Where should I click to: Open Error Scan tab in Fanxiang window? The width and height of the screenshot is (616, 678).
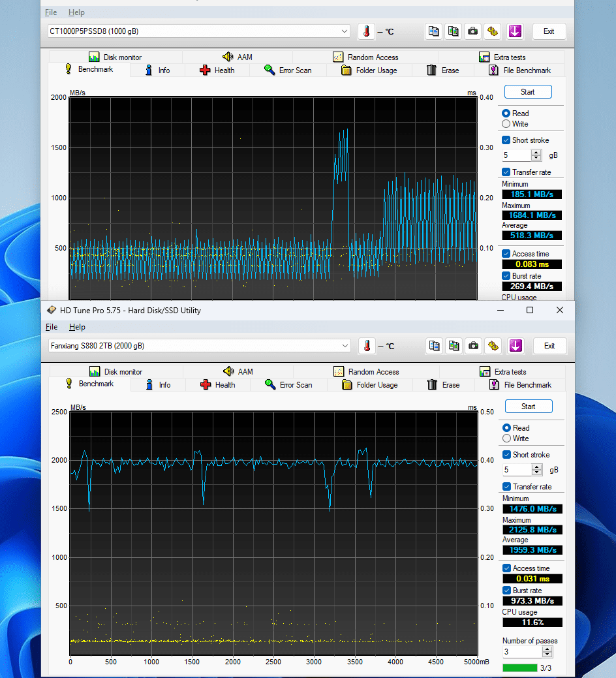coord(289,385)
